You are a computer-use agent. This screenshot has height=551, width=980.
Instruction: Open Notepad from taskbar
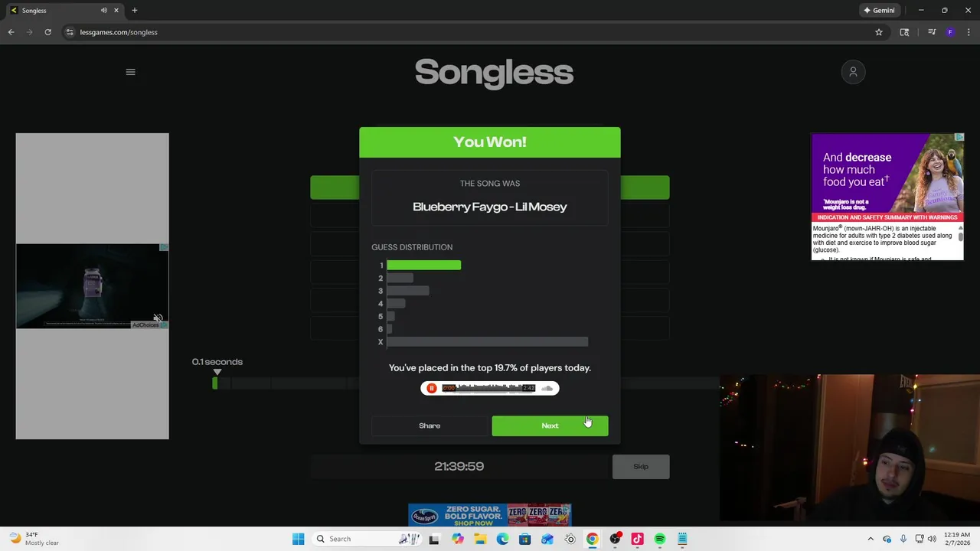tap(682, 539)
